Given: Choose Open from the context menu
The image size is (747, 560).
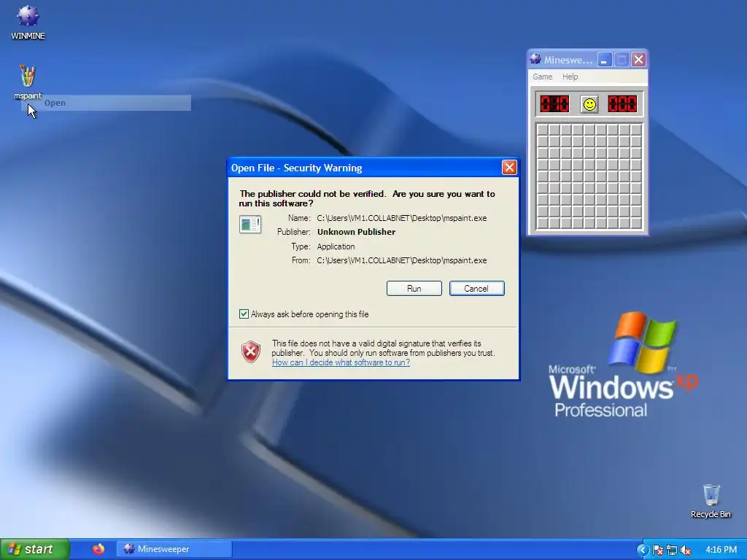Looking at the screenshot, I should tap(106, 103).
